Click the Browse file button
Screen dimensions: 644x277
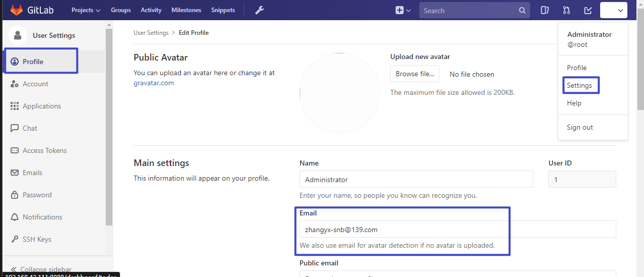415,74
